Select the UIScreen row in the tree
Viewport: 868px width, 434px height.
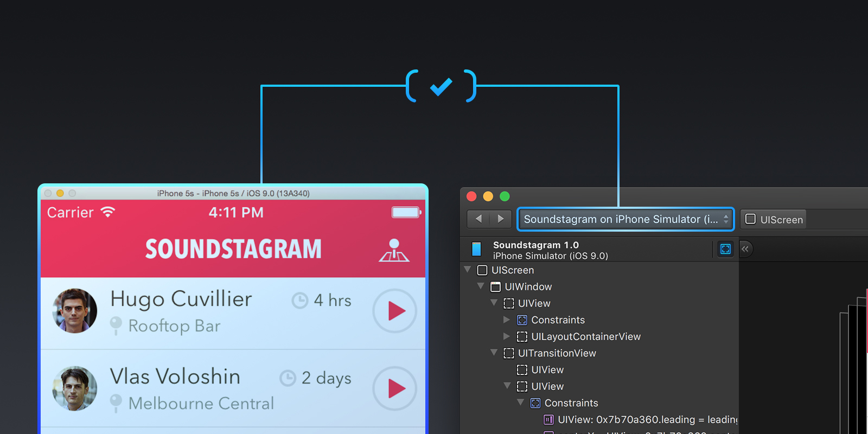pos(599,270)
